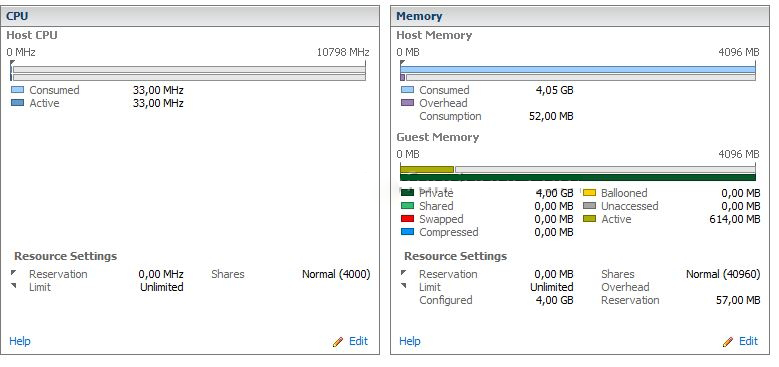Viewport: 779px width, 367px height.
Task: Edit CPU resource settings
Action: click(x=358, y=341)
